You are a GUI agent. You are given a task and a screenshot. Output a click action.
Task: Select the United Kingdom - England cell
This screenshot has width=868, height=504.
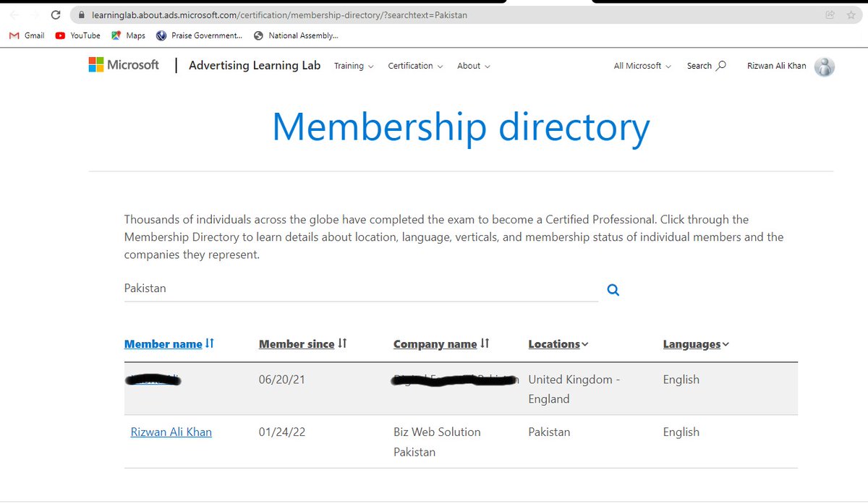(x=574, y=389)
